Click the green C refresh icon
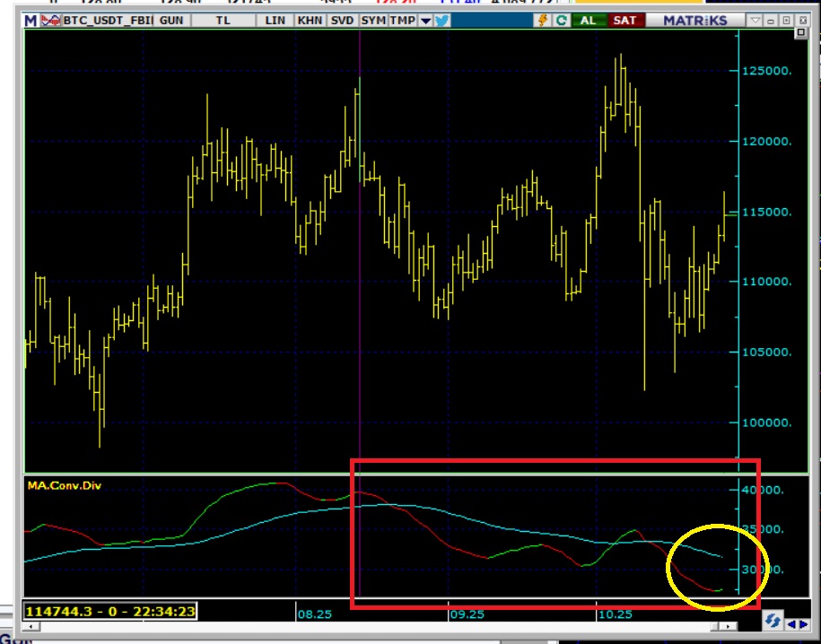Image resolution: width=821 pixels, height=644 pixels. point(562,20)
